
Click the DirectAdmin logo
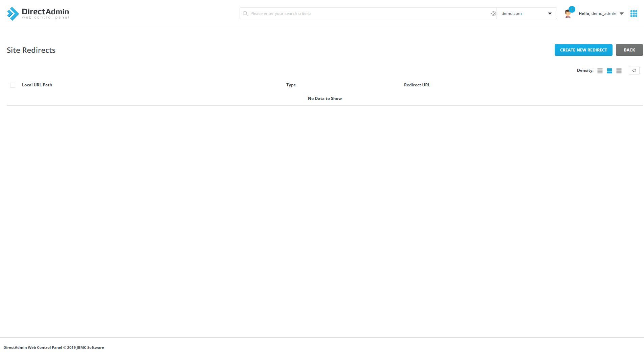[38, 14]
